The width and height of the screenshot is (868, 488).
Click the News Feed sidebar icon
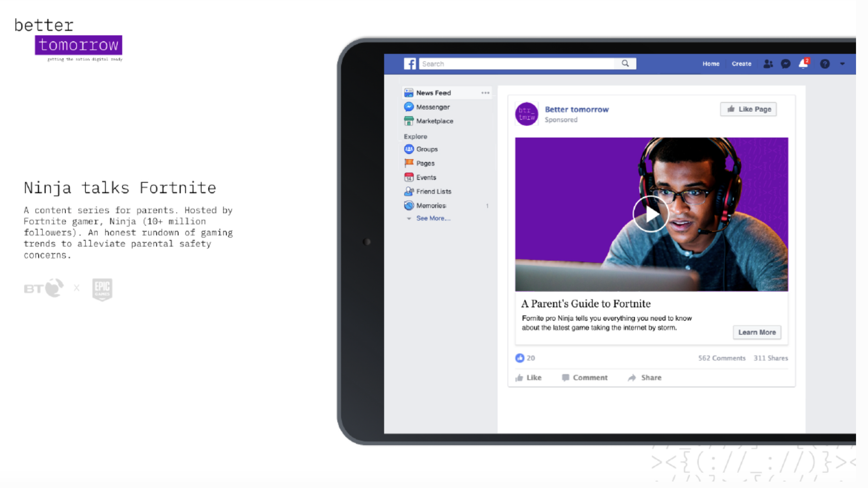pyautogui.click(x=409, y=93)
